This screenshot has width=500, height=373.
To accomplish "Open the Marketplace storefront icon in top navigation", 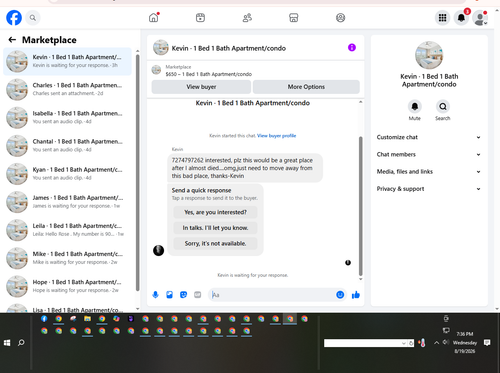I will [x=294, y=18].
